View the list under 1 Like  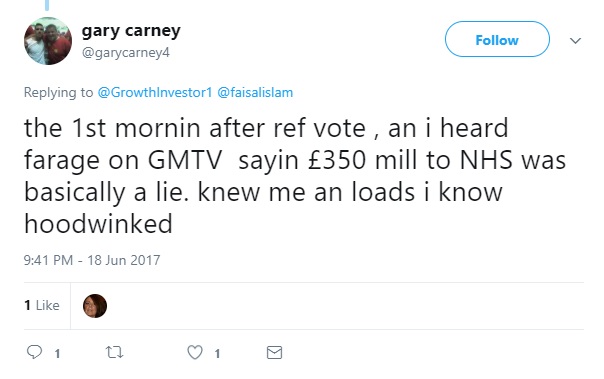pos(42,305)
